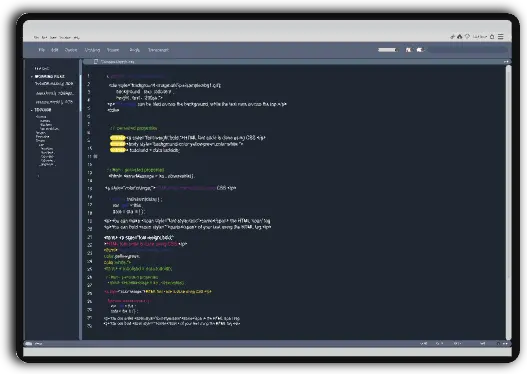
Task: Click the small arrow icon at the tab bar's right end
Action: tap(506, 61)
